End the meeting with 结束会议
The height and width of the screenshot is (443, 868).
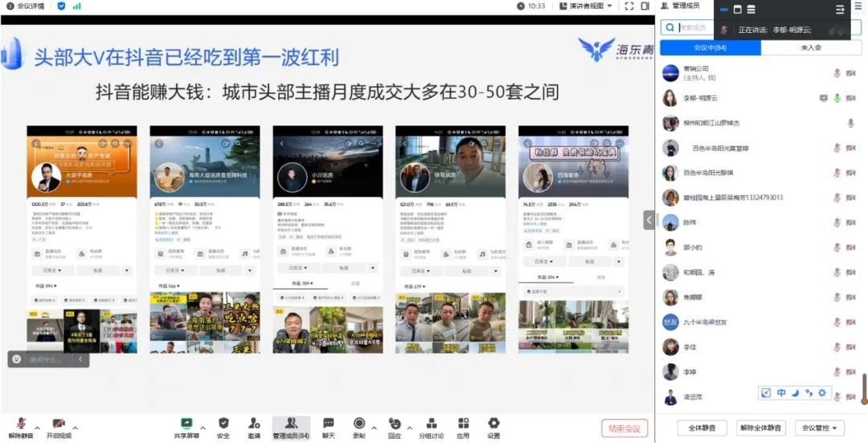(624, 428)
